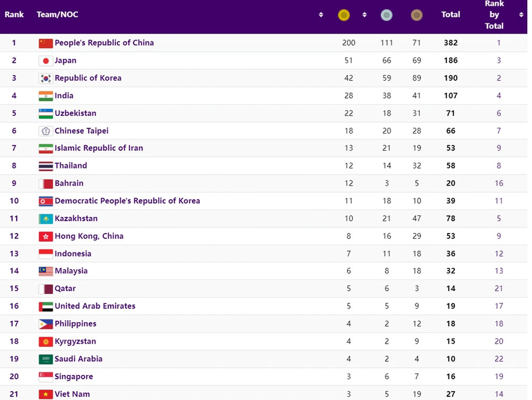The height and width of the screenshot is (400, 532).
Task: Click the Republic of Korea flag icon
Action: tap(46, 78)
